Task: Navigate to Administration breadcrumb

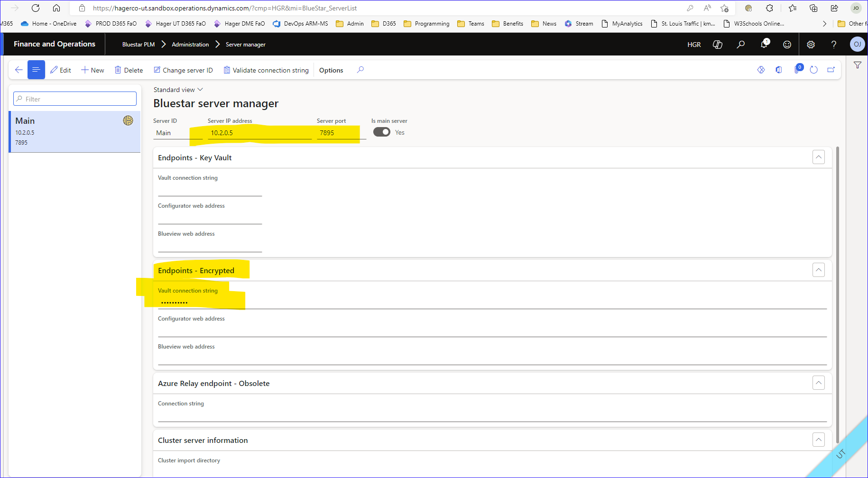Action: tap(190, 44)
